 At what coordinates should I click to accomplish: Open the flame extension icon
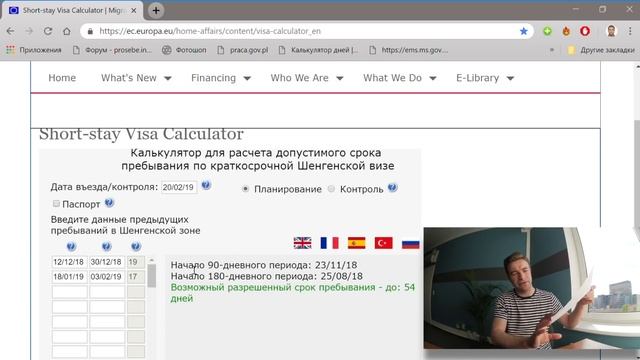tap(566, 31)
